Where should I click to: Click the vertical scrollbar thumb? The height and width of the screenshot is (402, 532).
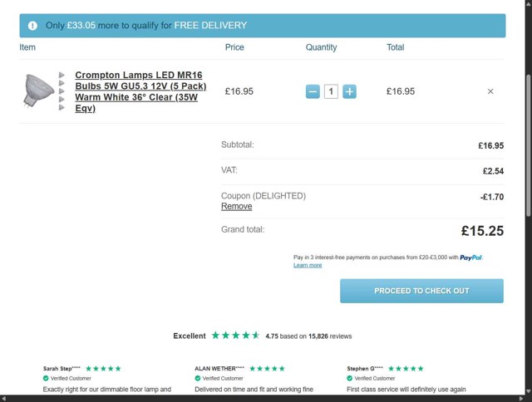tap(529, 145)
